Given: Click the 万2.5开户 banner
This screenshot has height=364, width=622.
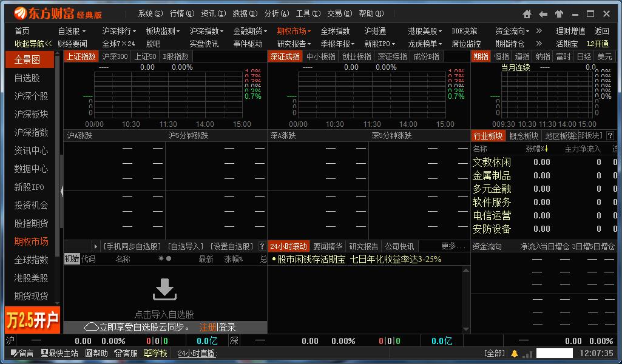Looking at the screenshot, I should [33, 320].
